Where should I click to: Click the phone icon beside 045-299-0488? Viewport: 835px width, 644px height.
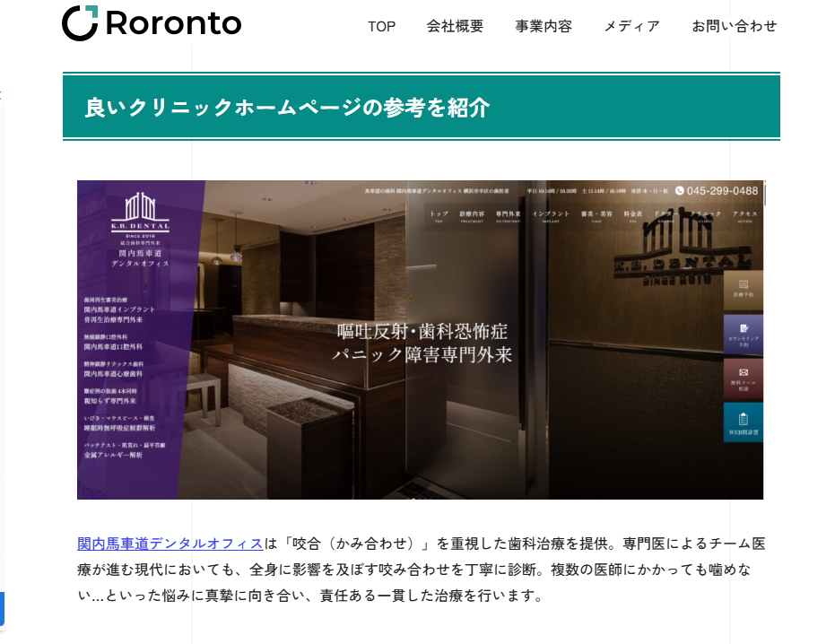(680, 190)
